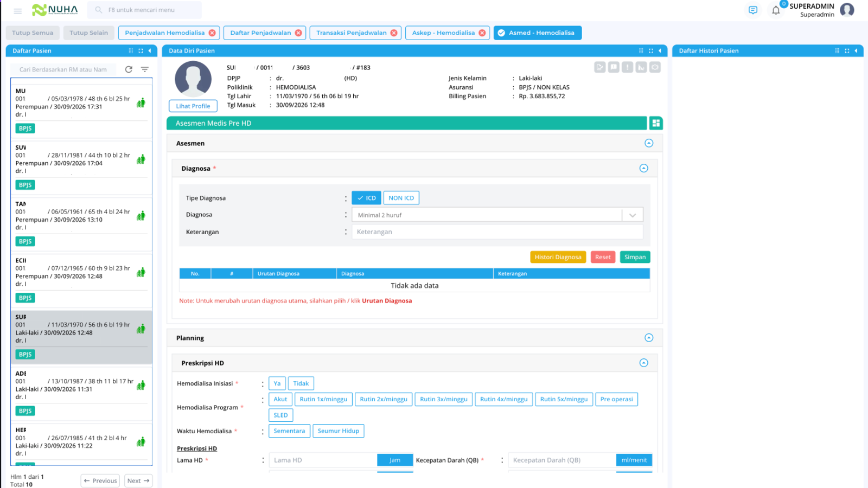Select Seumur Hidup for Waktu Hemodialisa

pos(339,431)
